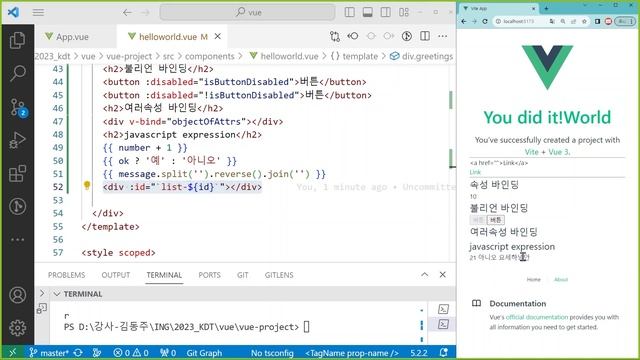Click the enabled 버튼 button in browser
This screenshot has height=360, width=640.
pyautogui.click(x=496, y=220)
